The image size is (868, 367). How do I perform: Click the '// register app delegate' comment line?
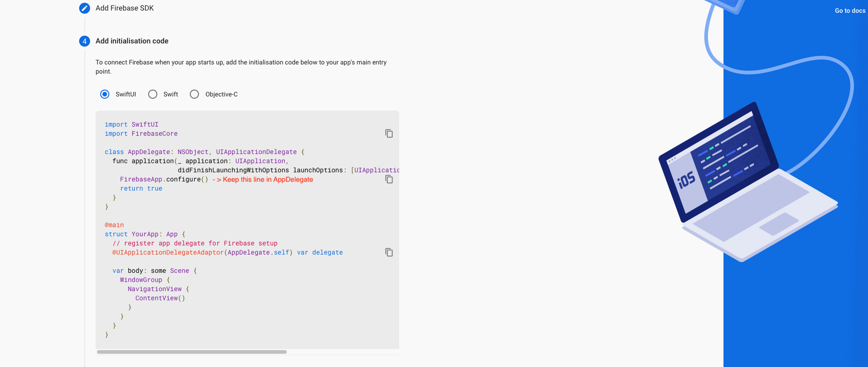click(x=195, y=243)
